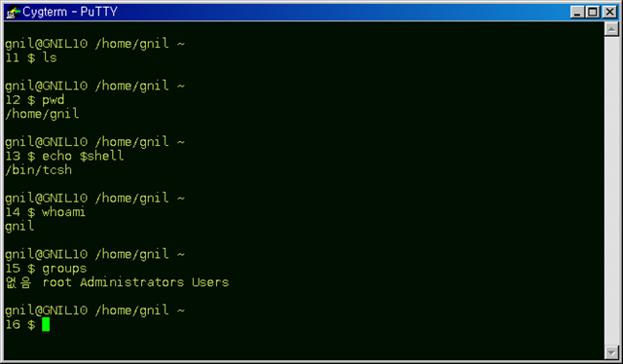623x364 pixels.
Task: Click the 'whoami' command text
Action: 63,212
